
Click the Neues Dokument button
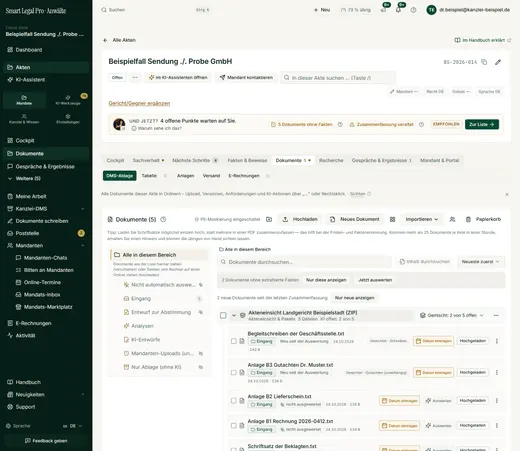(355, 219)
